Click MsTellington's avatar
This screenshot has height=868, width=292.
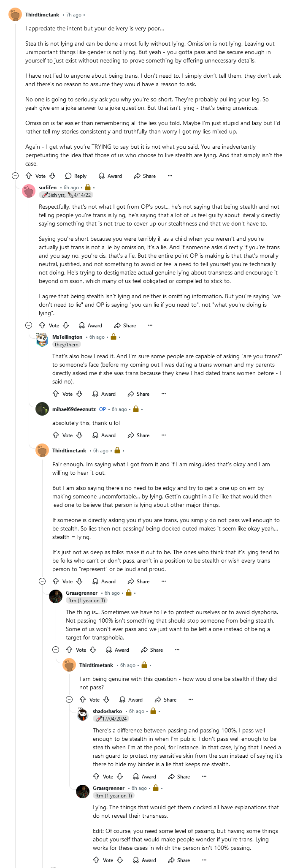[x=42, y=340]
